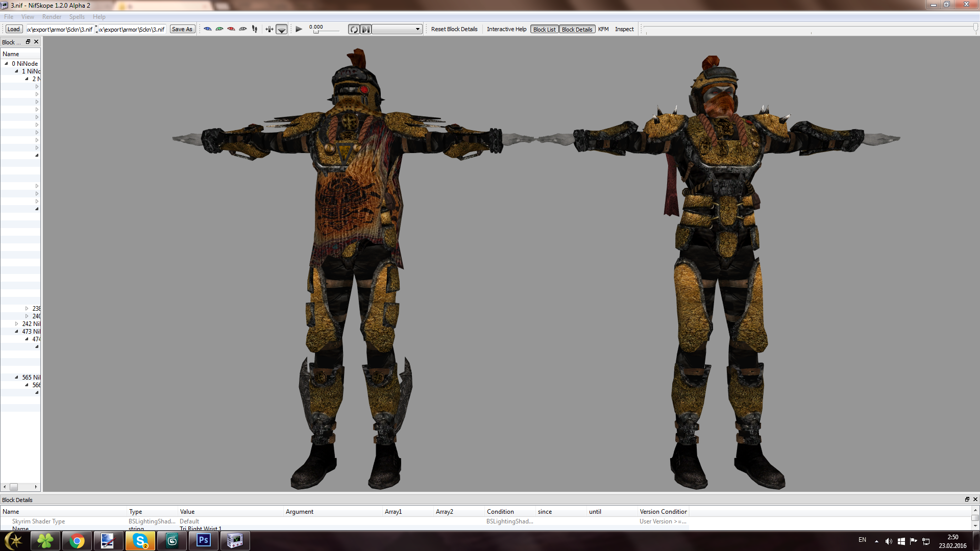Select the Skyrim Shader Type row
This screenshot has height=551, width=980.
(345, 521)
